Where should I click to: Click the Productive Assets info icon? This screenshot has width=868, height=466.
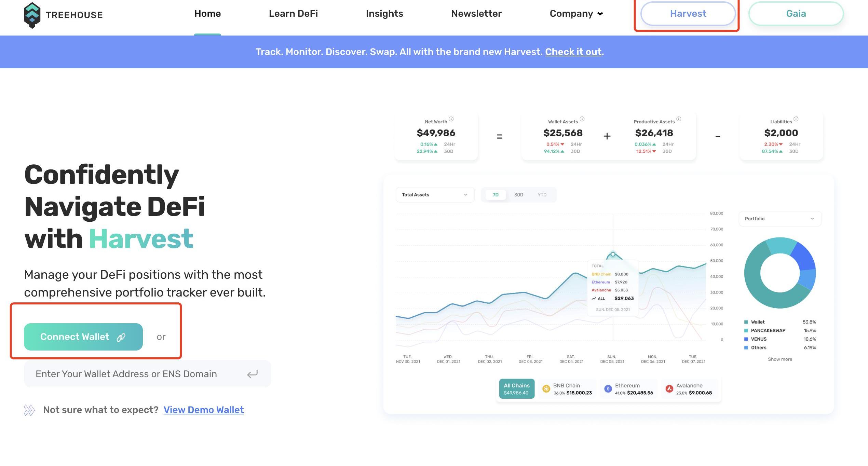point(679,119)
